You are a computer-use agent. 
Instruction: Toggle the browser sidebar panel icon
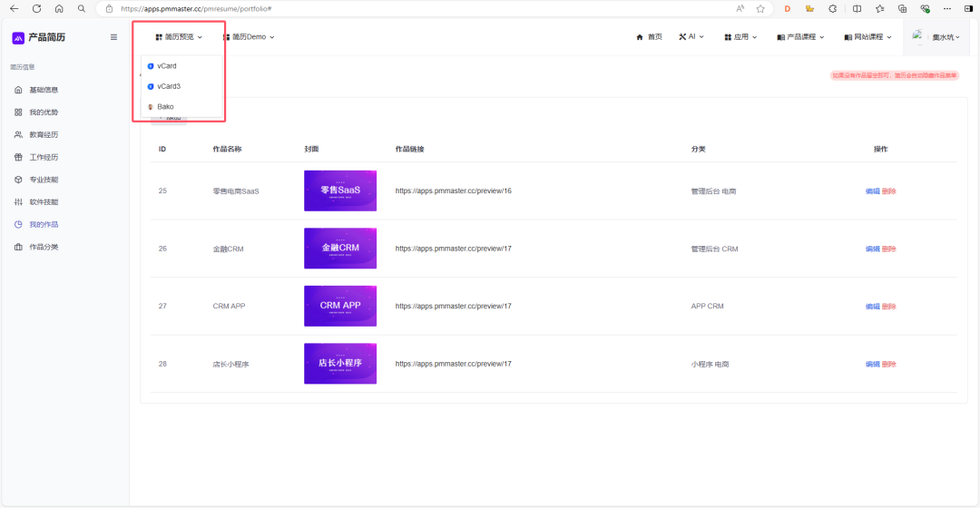click(x=969, y=9)
